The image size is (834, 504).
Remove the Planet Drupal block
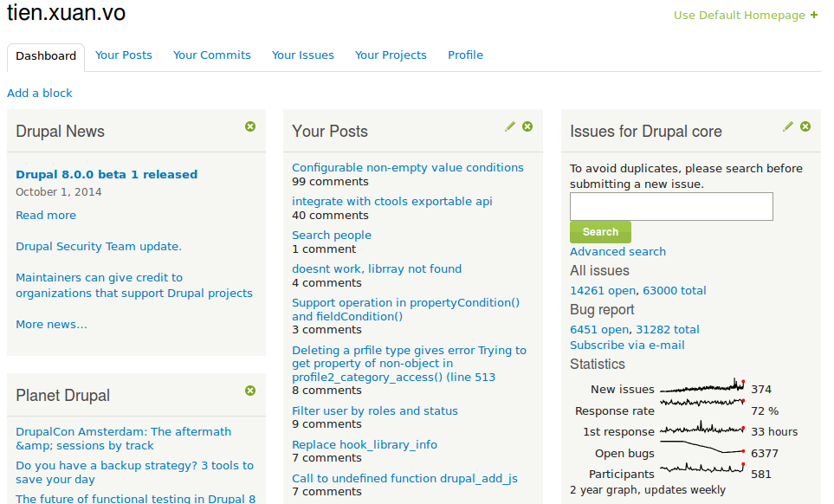[x=250, y=391]
